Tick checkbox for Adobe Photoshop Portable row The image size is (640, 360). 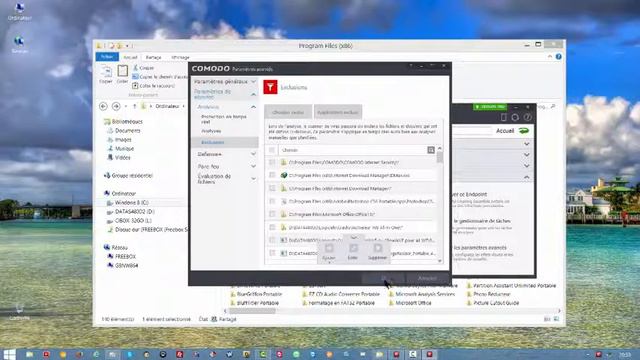pyautogui.click(x=272, y=201)
